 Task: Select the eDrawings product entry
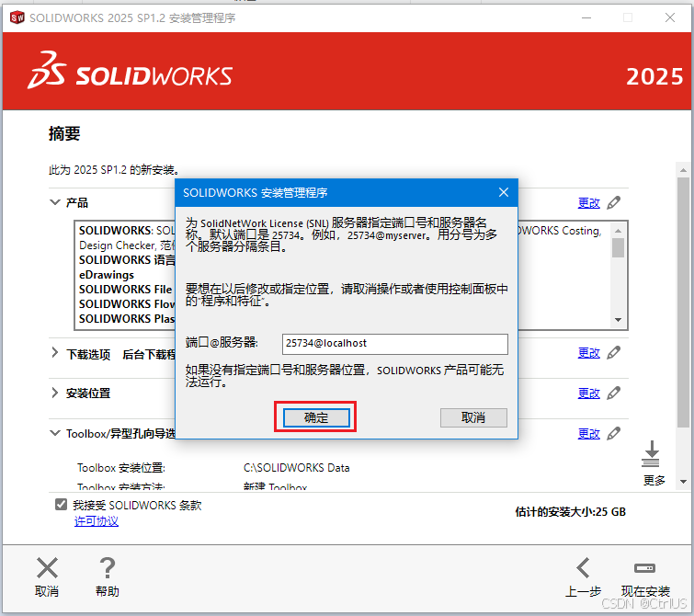pyautogui.click(x=107, y=275)
